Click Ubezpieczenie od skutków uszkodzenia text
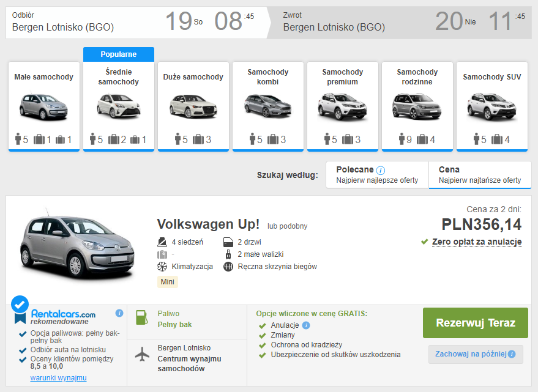538x392 pixels. (335, 355)
